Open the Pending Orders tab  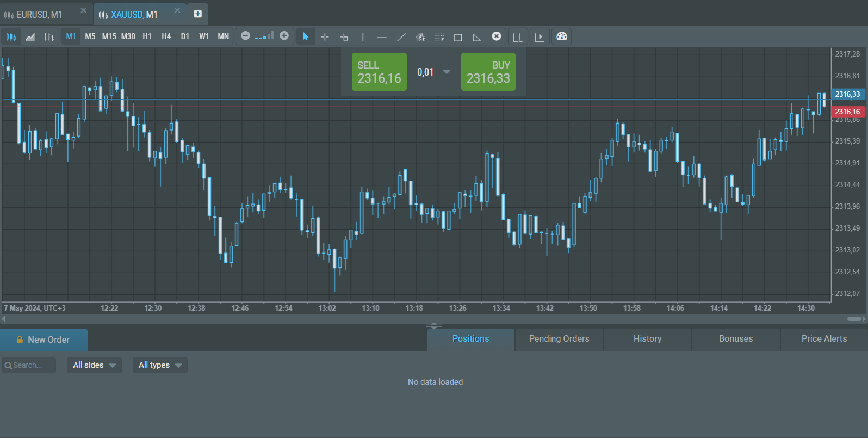click(x=559, y=339)
